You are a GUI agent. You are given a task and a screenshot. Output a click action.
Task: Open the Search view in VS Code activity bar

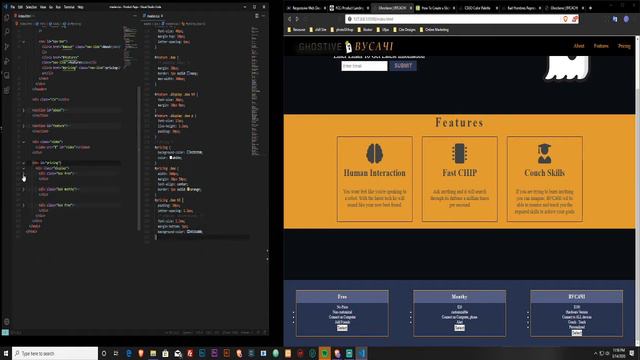[x=7, y=32]
